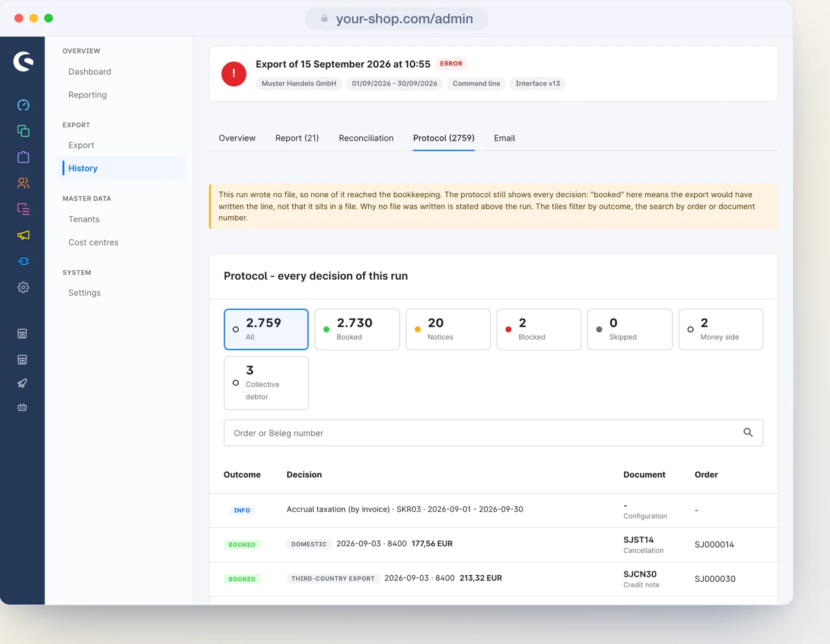Open the Marketing megaphone icon
Viewport: 830px width, 644px height.
(23, 235)
